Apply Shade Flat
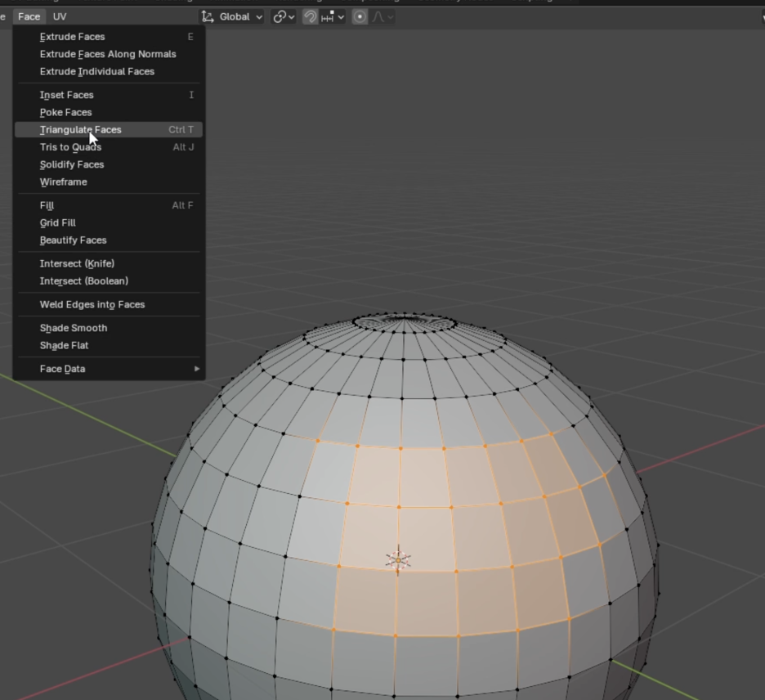765x700 pixels. pos(109,346)
